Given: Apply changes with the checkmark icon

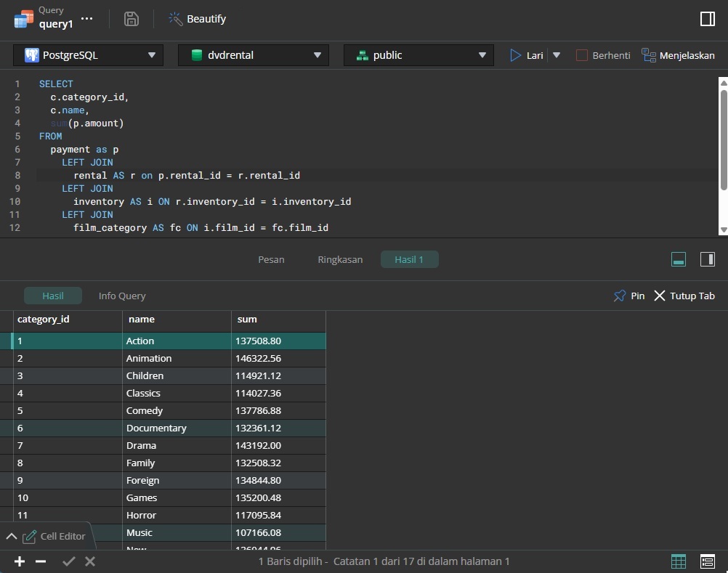Looking at the screenshot, I should (x=68, y=561).
